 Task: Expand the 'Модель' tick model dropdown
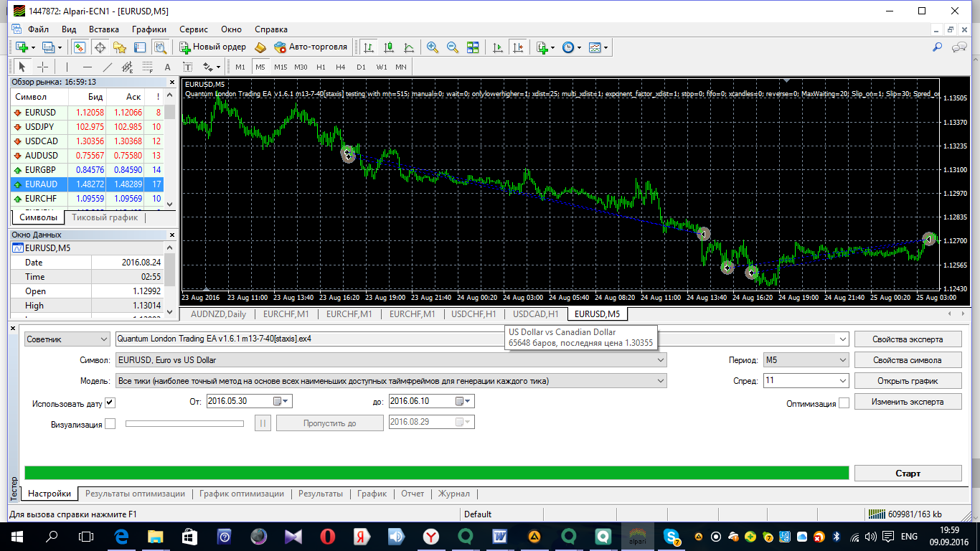tap(390, 381)
